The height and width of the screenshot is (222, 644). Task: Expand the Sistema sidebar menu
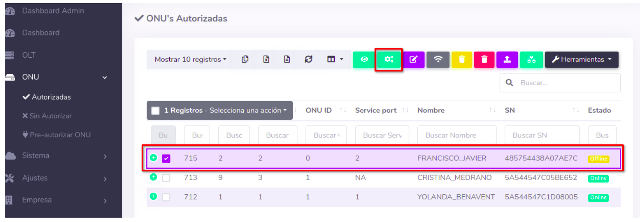coord(55,156)
